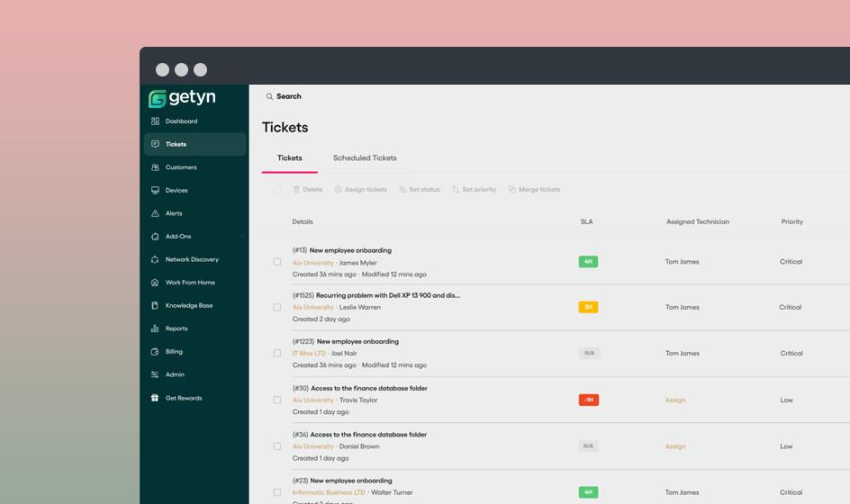Open Devices via its monitor icon
Viewport: 850px width, 504px height.
[155, 190]
